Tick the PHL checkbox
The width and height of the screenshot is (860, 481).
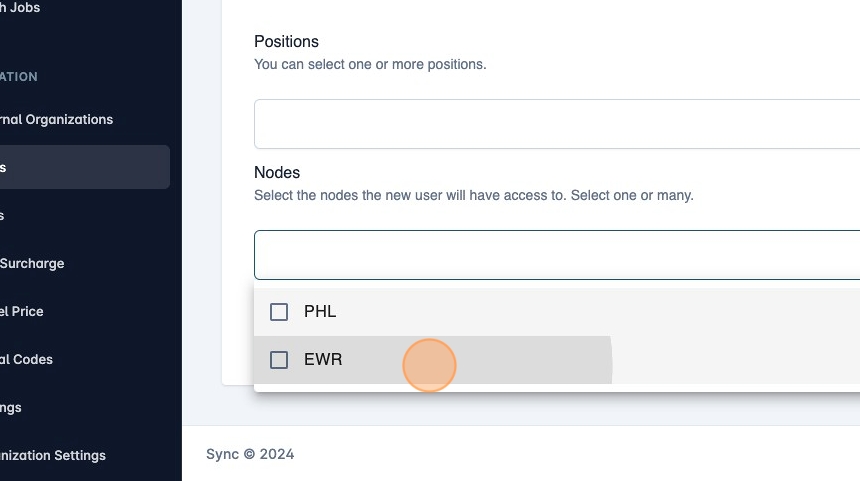(279, 312)
